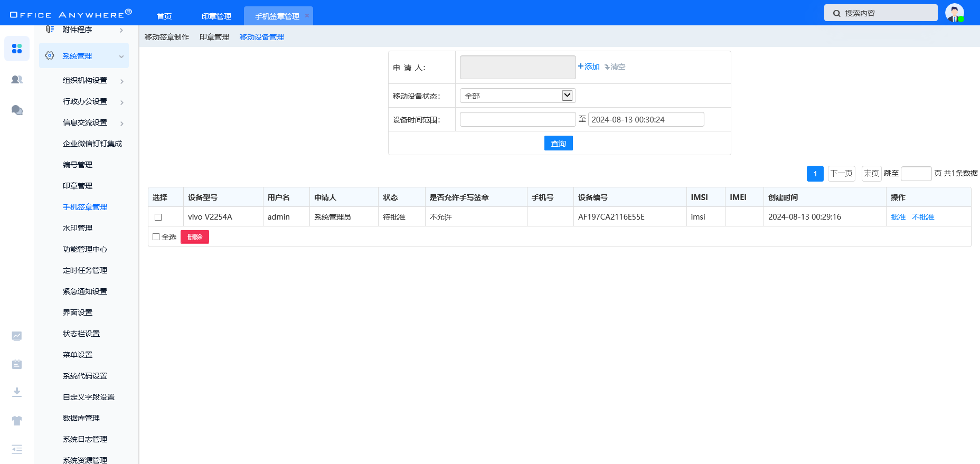Select the 移动签章制作 sub-tab

click(167, 37)
